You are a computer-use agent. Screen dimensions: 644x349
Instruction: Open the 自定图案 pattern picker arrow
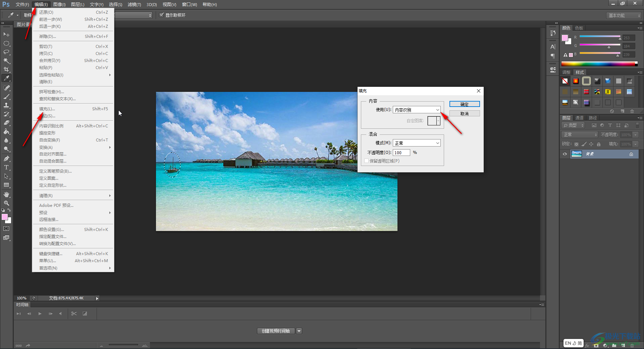pyautogui.click(x=438, y=121)
